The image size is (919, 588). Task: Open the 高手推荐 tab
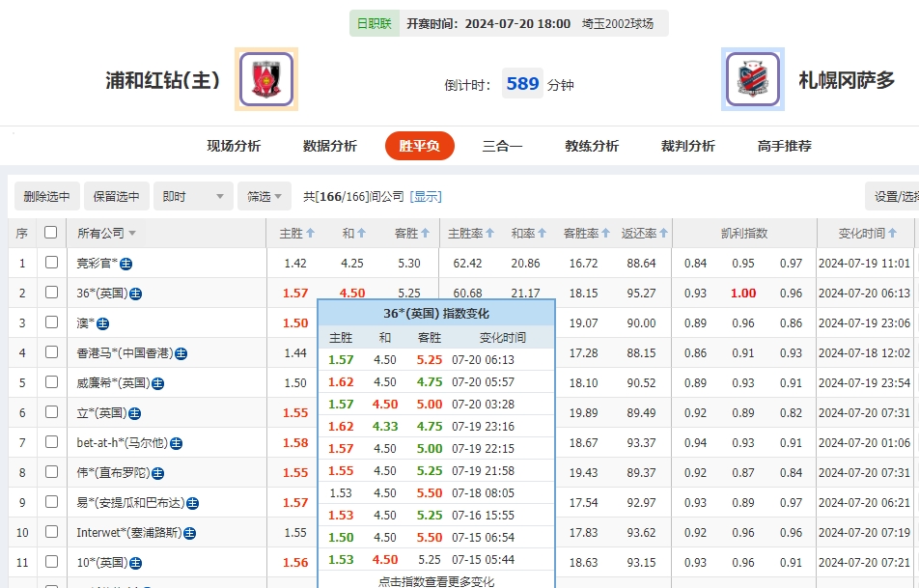[785, 146]
